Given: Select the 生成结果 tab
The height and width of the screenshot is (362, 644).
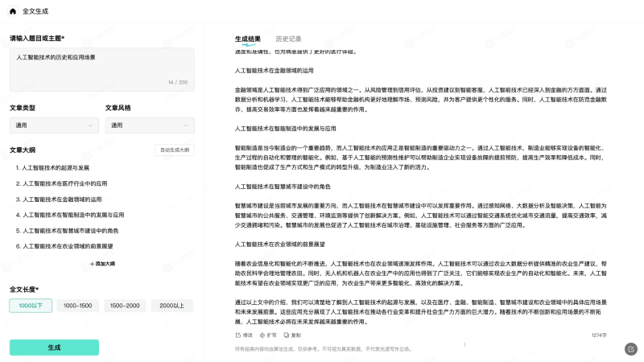Looking at the screenshot, I should [x=247, y=39].
